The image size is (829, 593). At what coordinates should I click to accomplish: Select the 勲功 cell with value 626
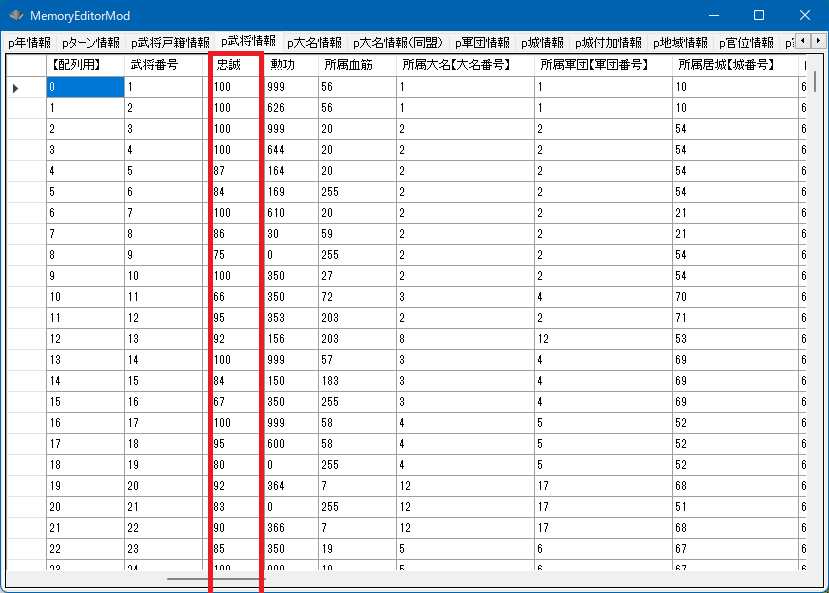[292, 108]
